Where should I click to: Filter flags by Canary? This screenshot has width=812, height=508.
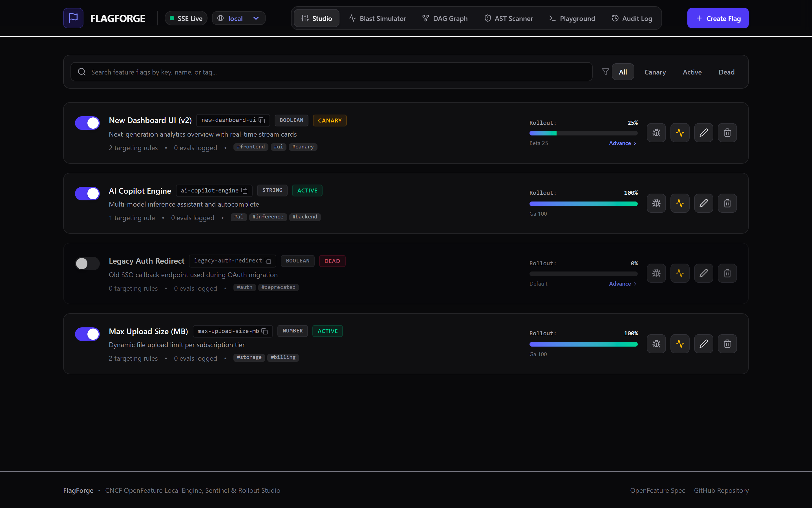point(655,72)
